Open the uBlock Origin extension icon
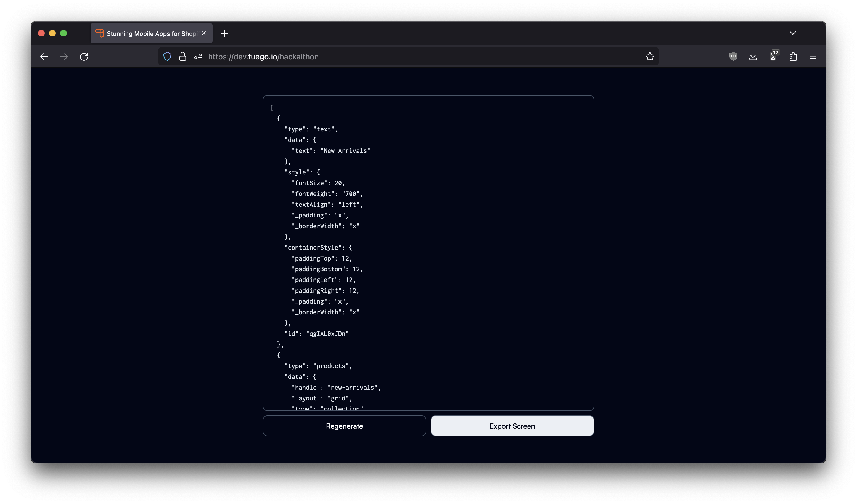 coord(733,57)
